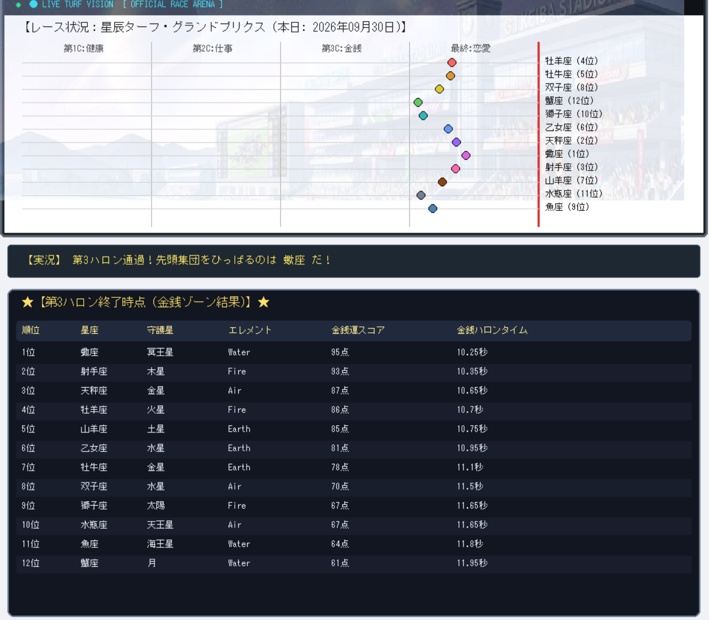Click the 61点 score in the 12位 row
The image size is (709, 620).
tap(340, 563)
